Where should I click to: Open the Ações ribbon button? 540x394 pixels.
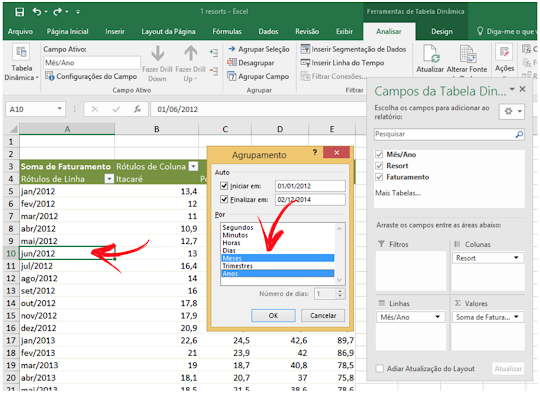pos(505,59)
